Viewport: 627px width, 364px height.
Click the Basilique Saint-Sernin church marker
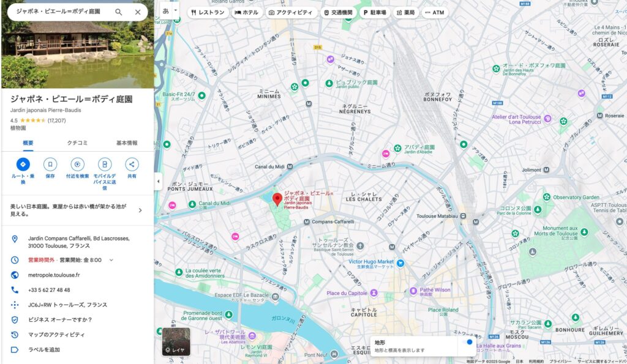pyautogui.click(x=360, y=246)
